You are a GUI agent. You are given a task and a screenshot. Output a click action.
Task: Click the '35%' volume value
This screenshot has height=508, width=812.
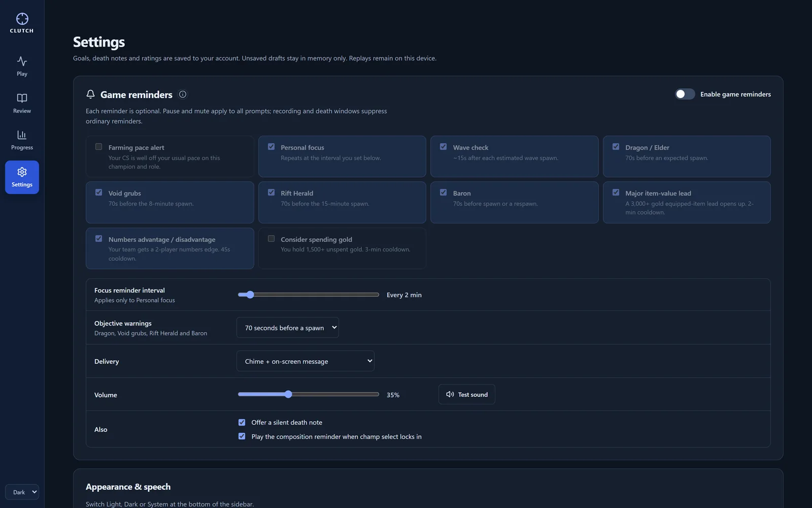click(x=393, y=395)
